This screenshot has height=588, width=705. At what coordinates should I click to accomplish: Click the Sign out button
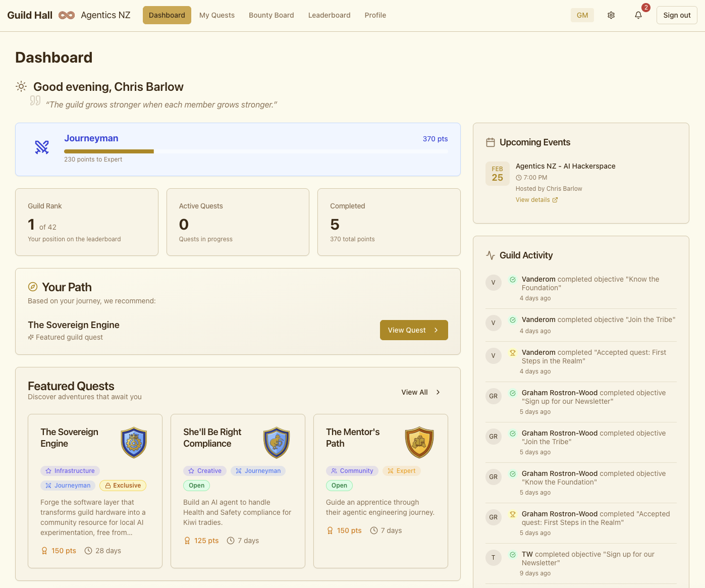[676, 15]
